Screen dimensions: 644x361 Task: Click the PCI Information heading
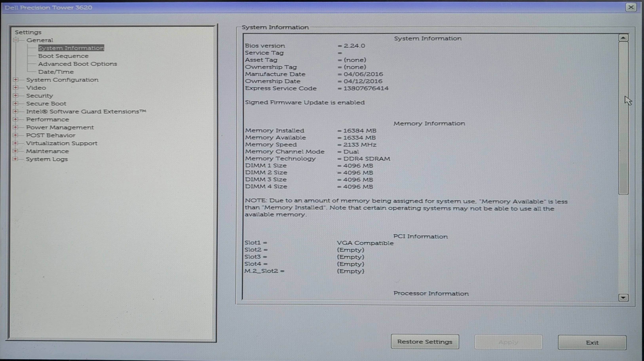tap(421, 237)
